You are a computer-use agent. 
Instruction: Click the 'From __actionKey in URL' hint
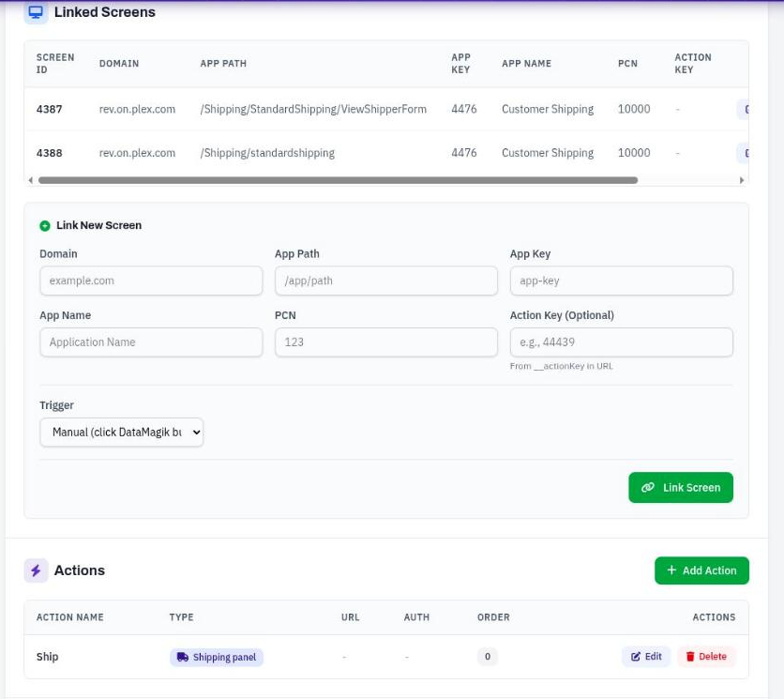(561, 366)
